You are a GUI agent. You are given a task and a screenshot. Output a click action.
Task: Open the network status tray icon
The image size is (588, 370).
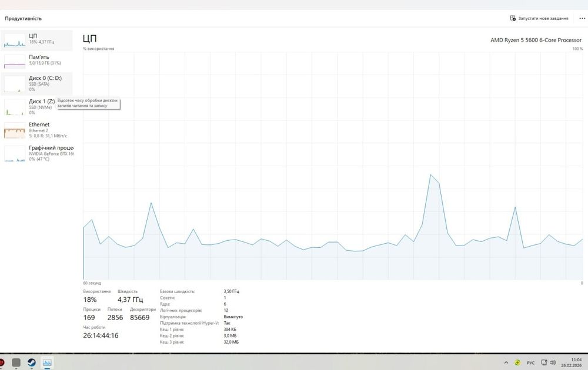point(544,362)
